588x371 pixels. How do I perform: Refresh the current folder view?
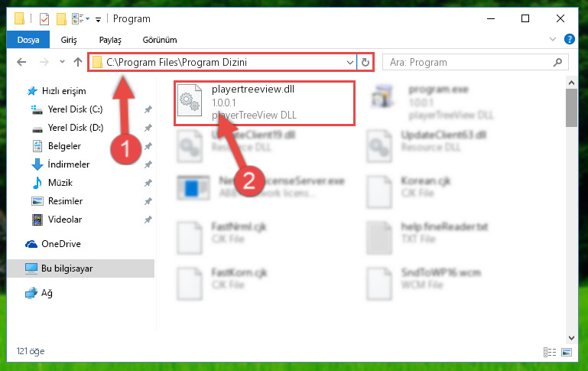365,62
